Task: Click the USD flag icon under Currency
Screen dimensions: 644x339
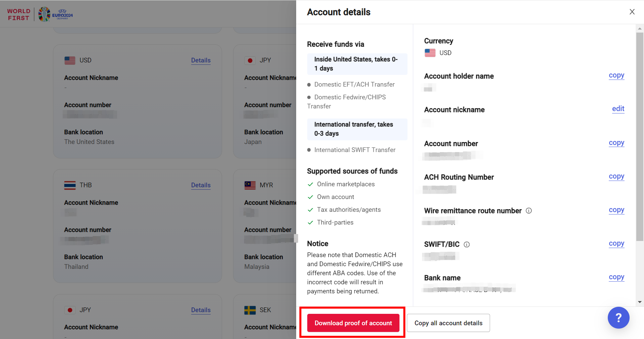Action: 430,53
